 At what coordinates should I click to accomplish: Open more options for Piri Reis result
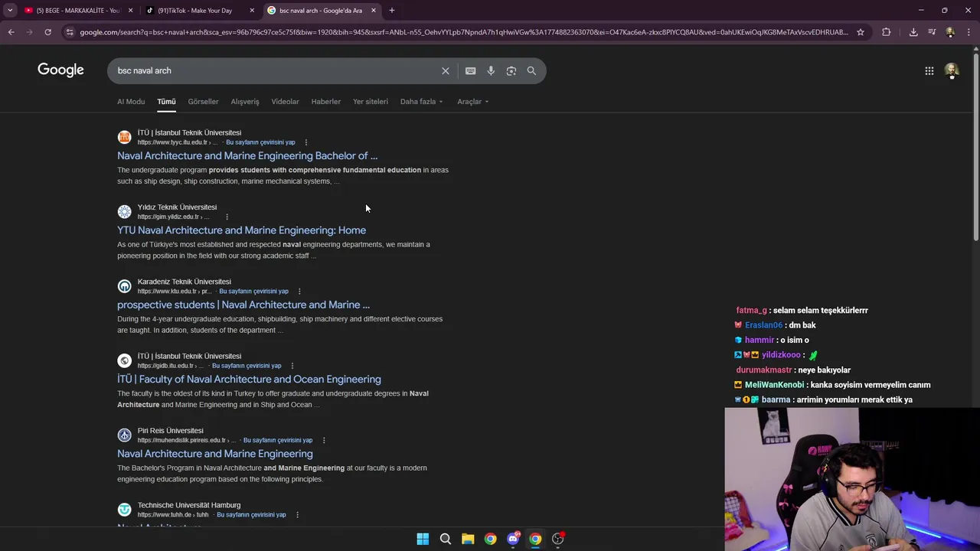click(x=324, y=440)
